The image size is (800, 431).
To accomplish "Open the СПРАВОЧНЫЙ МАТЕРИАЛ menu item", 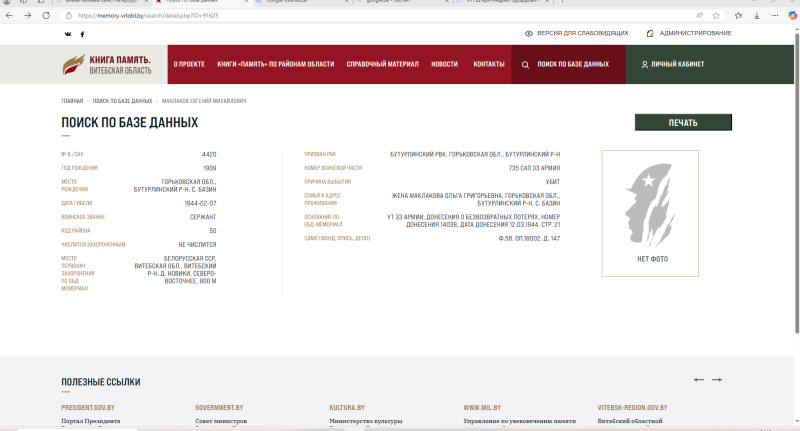I will click(x=382, y=64).
